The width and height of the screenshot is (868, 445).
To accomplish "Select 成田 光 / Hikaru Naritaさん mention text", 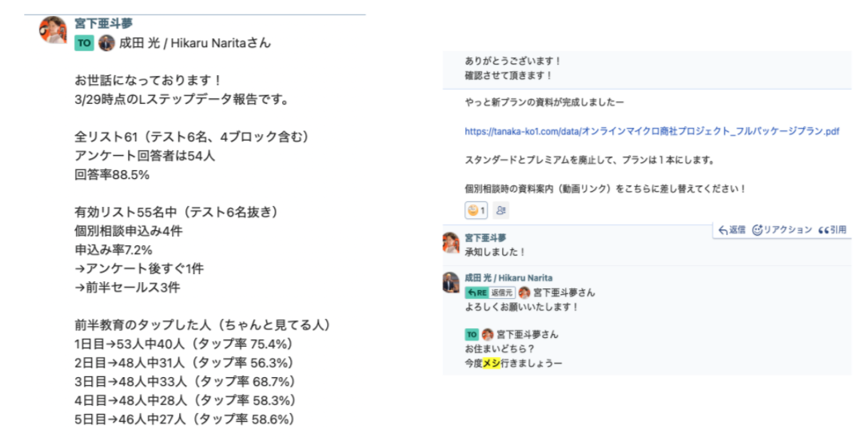I will tap(194, 43).
